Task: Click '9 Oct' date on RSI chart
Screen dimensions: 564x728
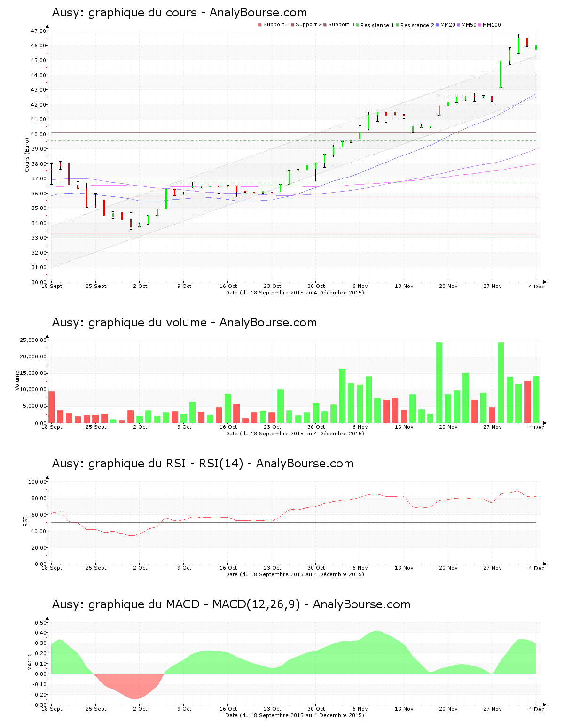Action: click(184, 568)
